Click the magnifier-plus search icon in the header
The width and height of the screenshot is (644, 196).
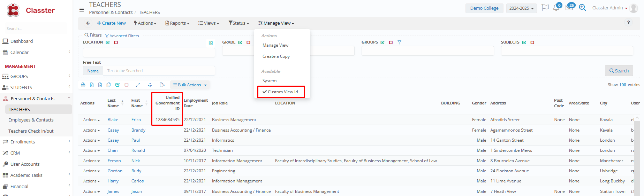582,8
